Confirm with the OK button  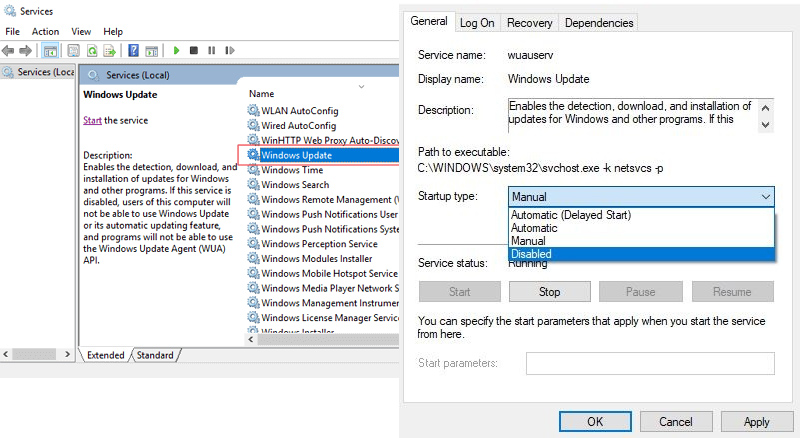pos(595,422)
